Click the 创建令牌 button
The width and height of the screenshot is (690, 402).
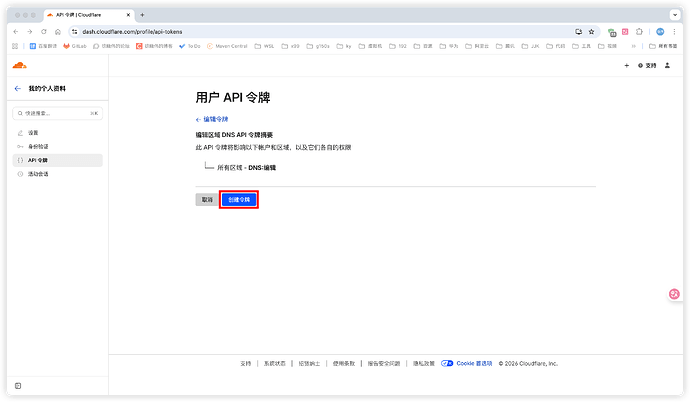pos(239,199)
